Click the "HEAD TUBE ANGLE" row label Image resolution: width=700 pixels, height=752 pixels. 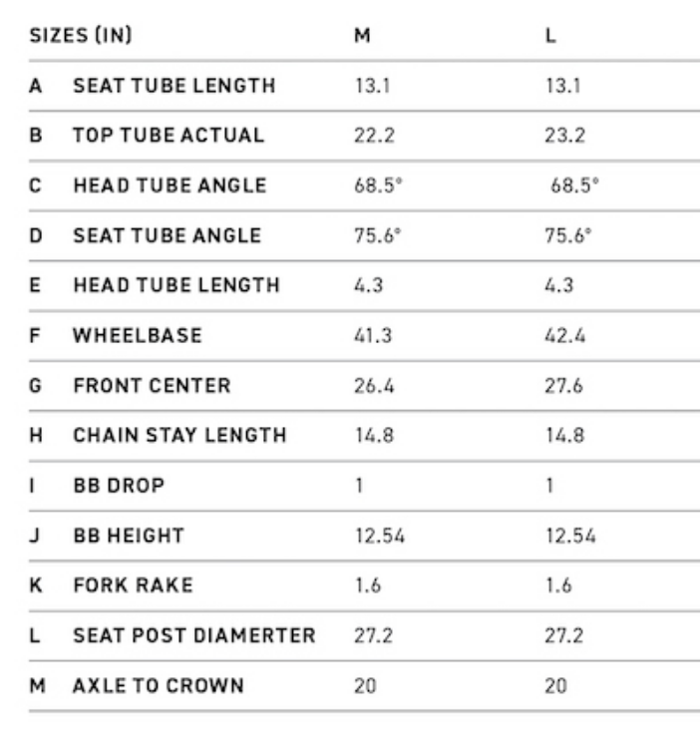click(x=170, y=186)
